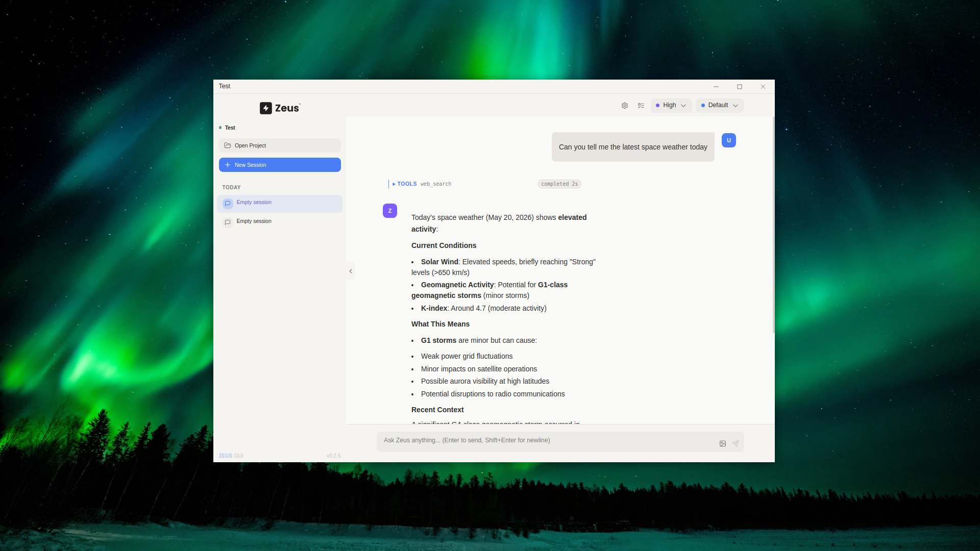Image resolution: width=980 pixels, height=551 pixels.
Task: Click the Possible aurora visibility bullet
Action: [485, 381]
